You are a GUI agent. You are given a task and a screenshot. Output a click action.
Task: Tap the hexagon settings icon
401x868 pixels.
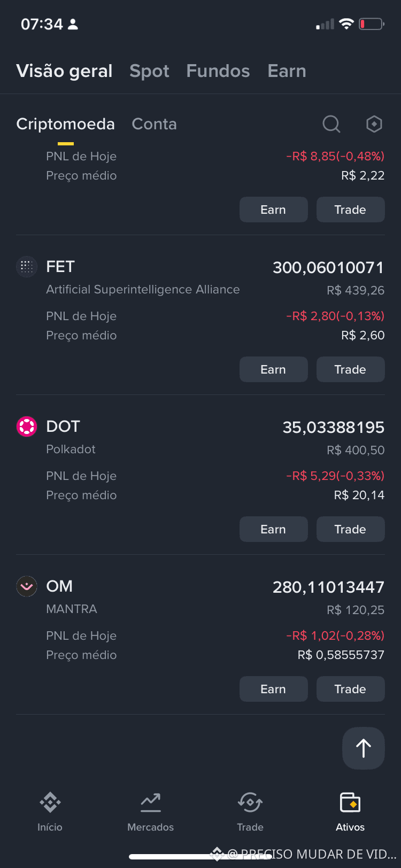[x=374, y=124]
